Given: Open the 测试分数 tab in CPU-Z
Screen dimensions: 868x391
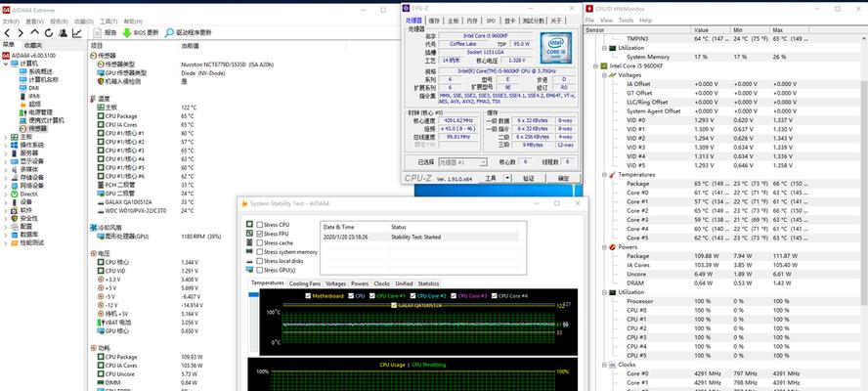Looking at the screenshot, I should pyautogui.click(x=533, y=21).
